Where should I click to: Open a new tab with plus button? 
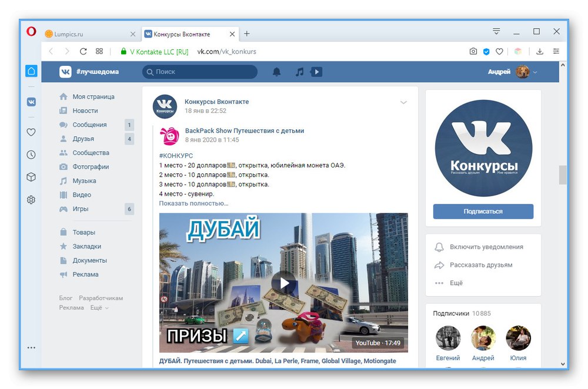(x=247, y=33)
